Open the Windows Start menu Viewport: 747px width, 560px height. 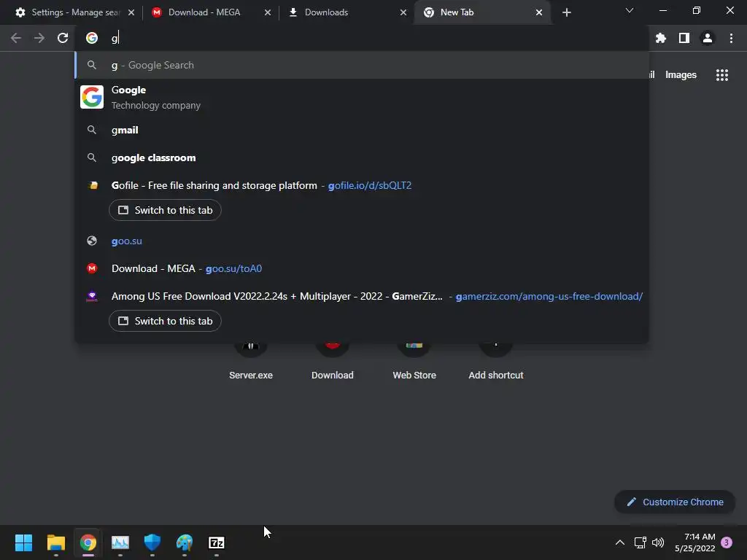(23, 542)
